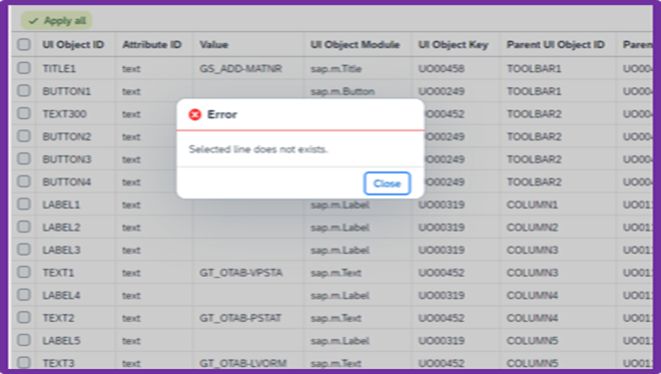Select the GS_ADD-MATNR value cell
The image size is (661, 374).
(x=241, y=69)
